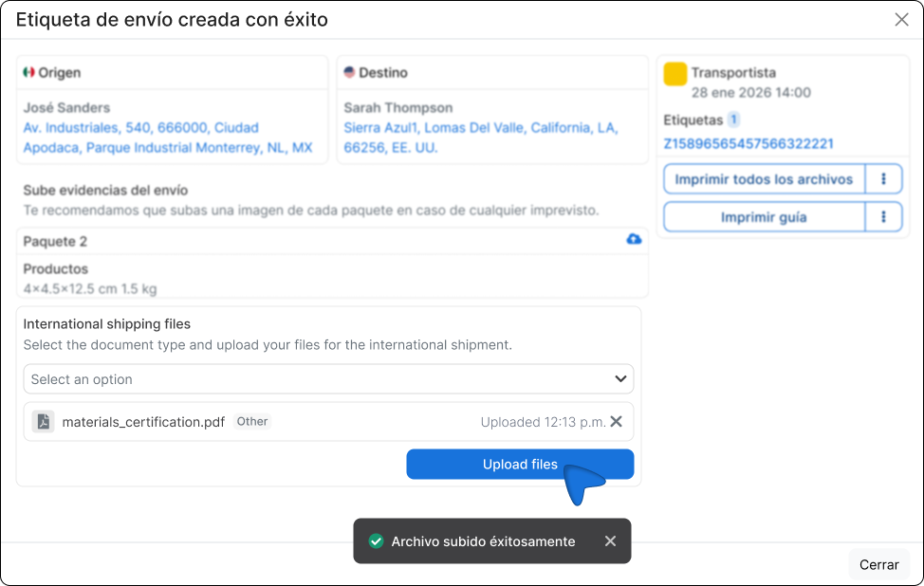
Task: Click the PDF file icon
Action: point(43,422)
